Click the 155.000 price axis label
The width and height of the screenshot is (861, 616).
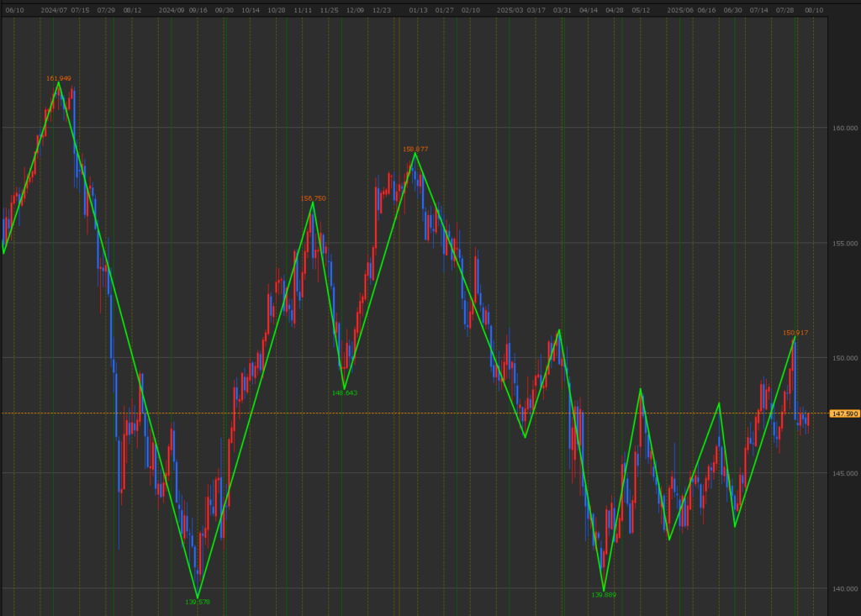coord(844,243)
